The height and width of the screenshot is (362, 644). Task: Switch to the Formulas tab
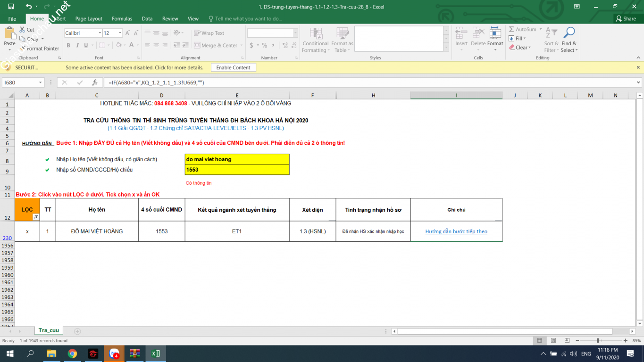click(x=122, y=19)
